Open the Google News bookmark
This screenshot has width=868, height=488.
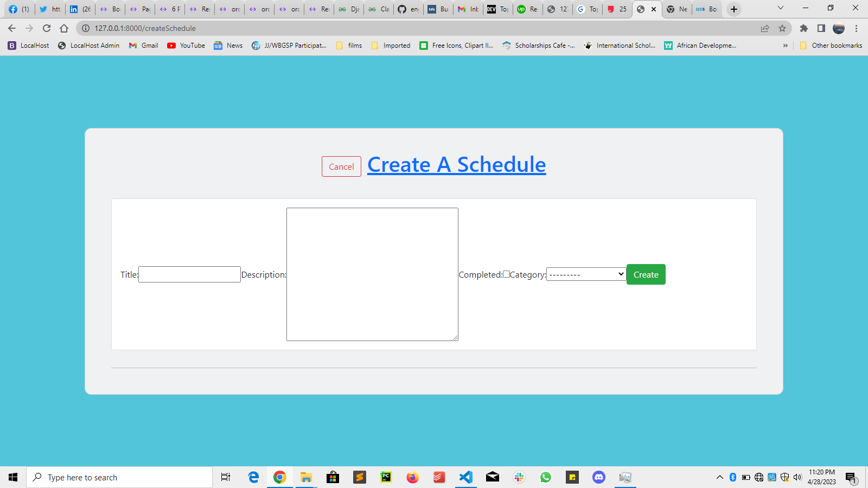pyautogui.click(x=227, y=46)
